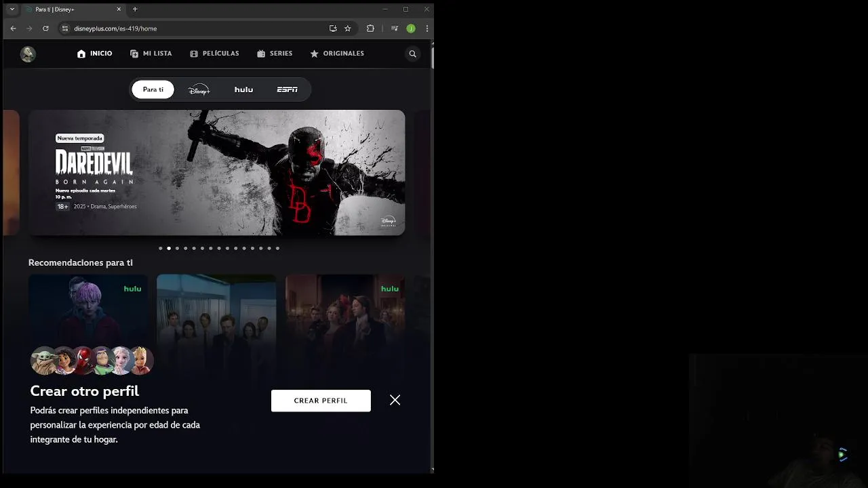Select the ESPN brand pill
The width and height of the screenshot is (868, 488).
click(288, 89)
